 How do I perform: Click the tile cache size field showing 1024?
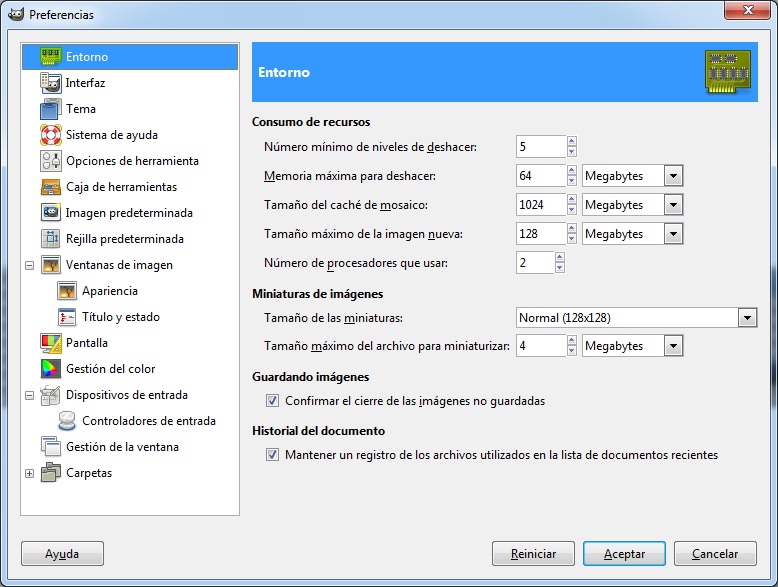click(541, 205)
